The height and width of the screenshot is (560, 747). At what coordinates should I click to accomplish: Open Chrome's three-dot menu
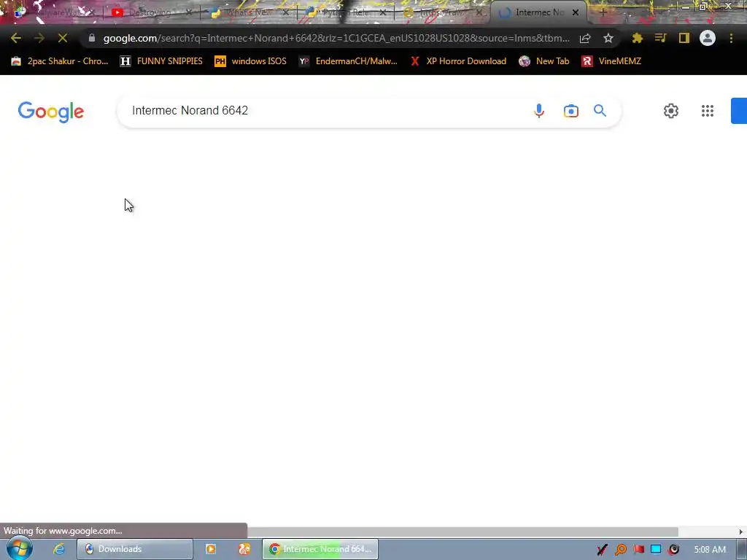point(731,38)
